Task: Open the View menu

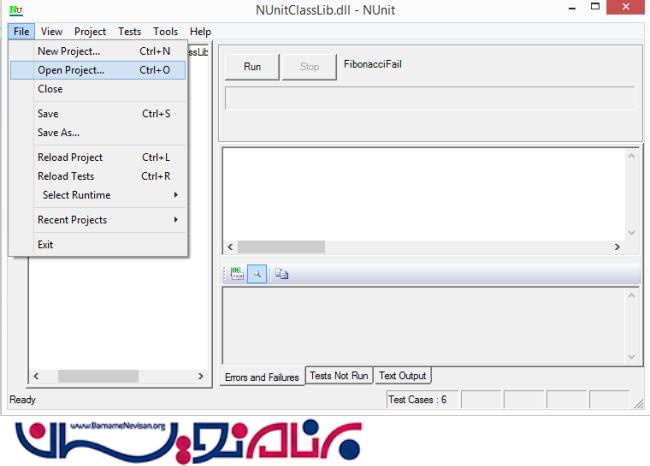Action: click(x=51, y=32)
